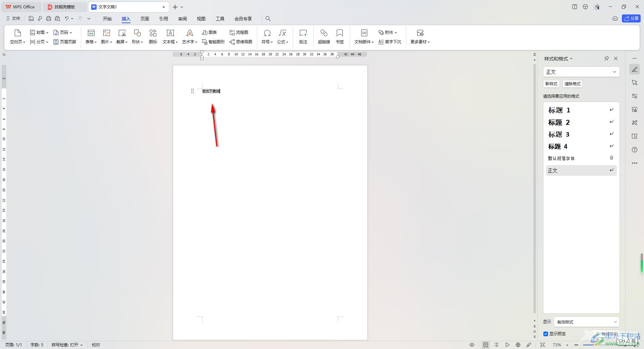Start reading/play mode from status bar
Screen dimensions: 644x349
pyautogui.click(x=507, y=345)
